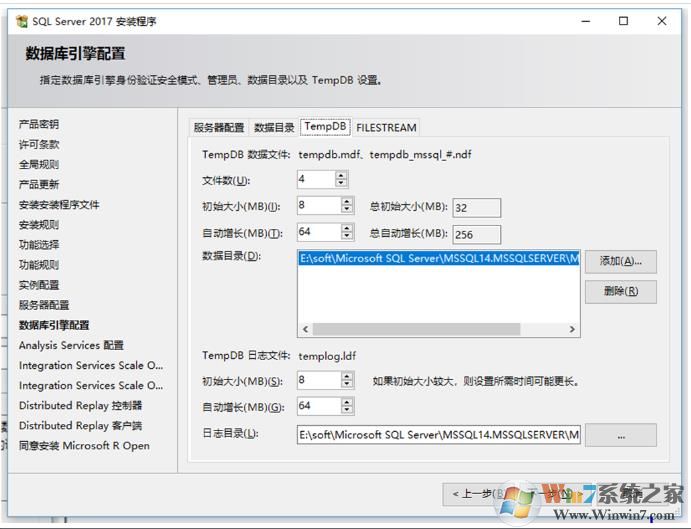
Task: Click the log file 初始大小(MB)(S) field
Action: click(x=319, y=380)
